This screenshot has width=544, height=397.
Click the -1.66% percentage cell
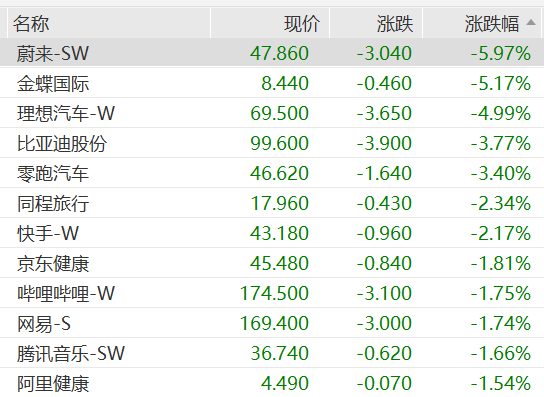501,353
